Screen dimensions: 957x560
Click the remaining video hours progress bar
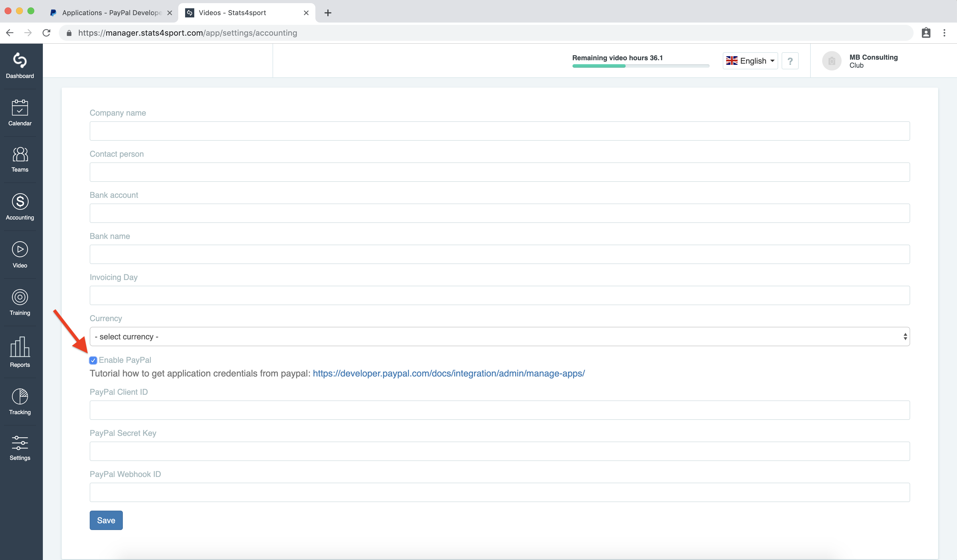click(641, 66)
